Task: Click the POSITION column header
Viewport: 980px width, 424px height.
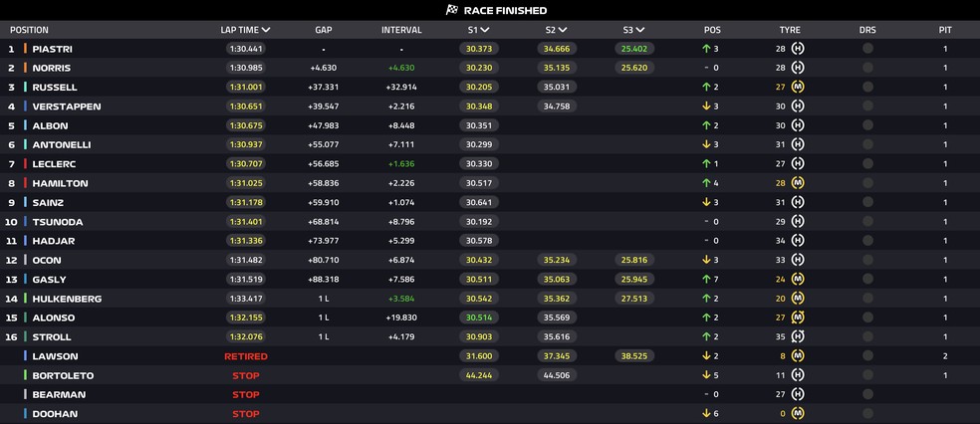Action: coord(29,30)
